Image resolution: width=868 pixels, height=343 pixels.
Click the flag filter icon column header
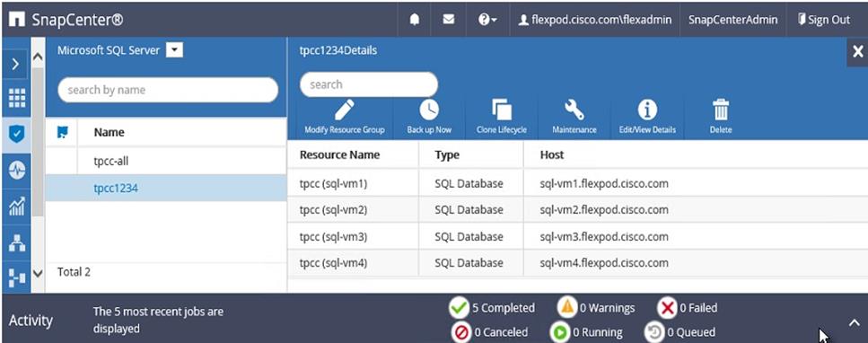point(63,132)
